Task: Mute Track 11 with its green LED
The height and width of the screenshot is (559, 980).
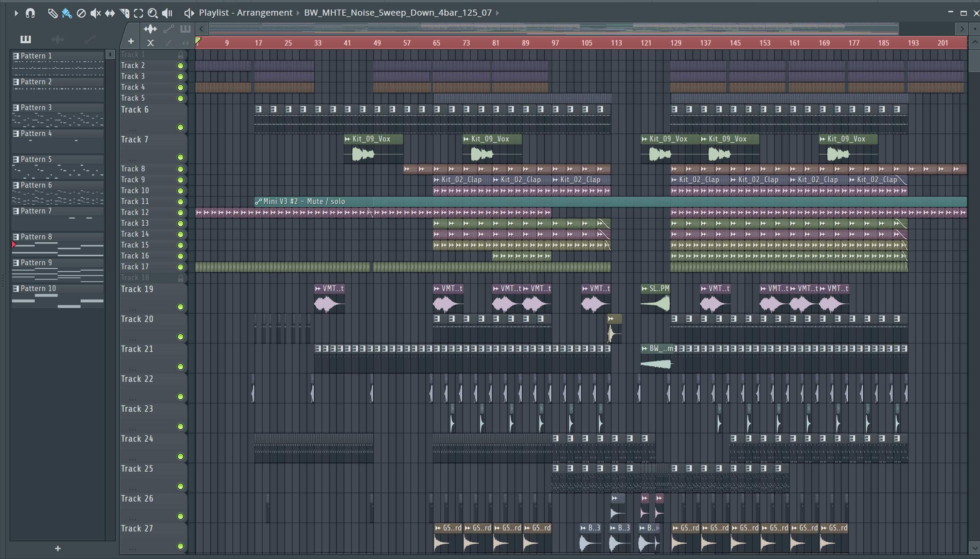Action: (180, 202)
